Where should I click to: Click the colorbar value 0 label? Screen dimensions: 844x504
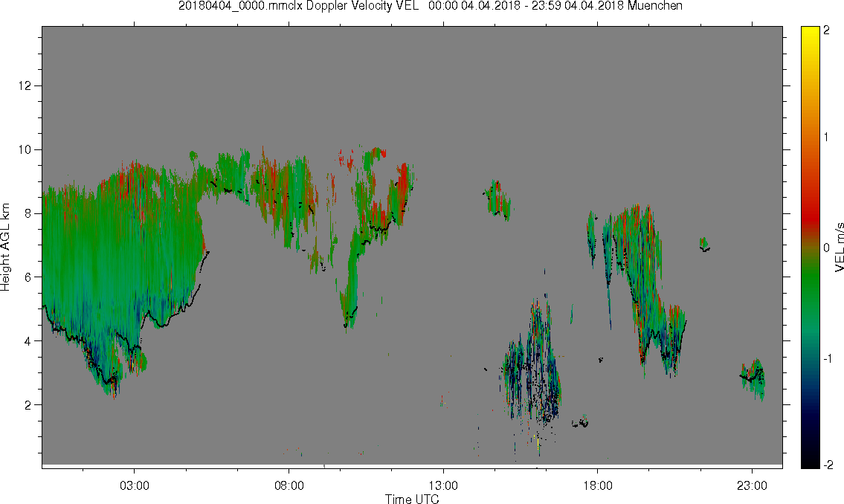tap(826, 248)
